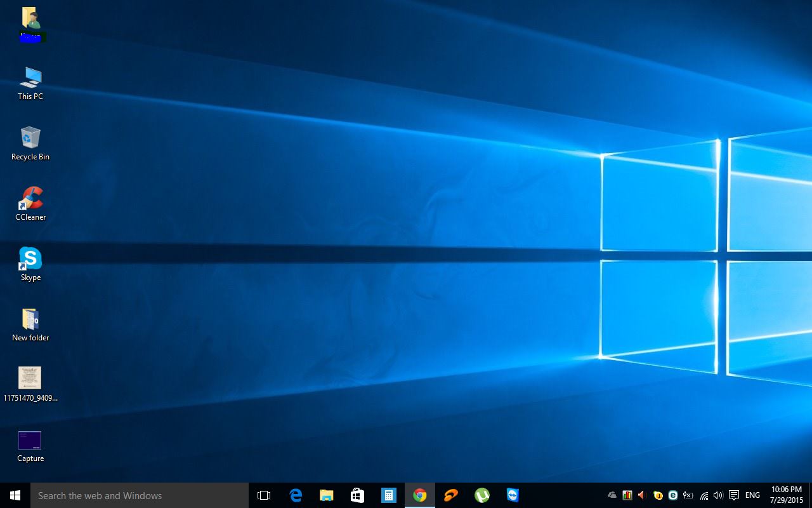Open the ESET tray icon

coord(673,495)
